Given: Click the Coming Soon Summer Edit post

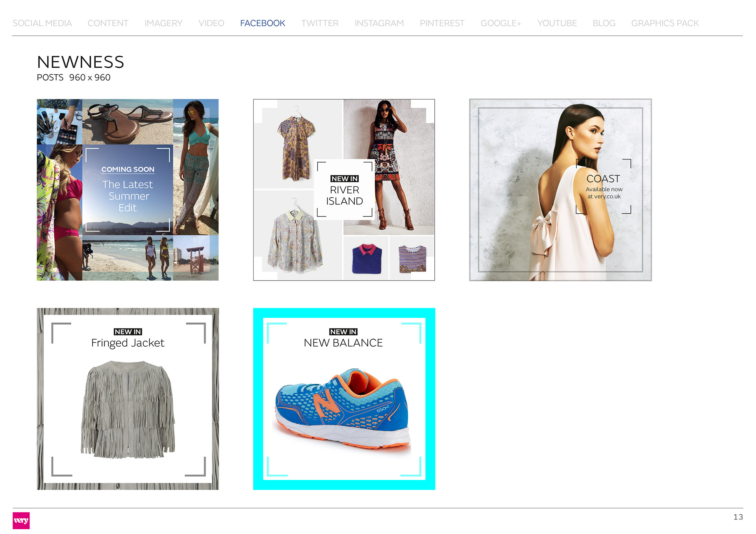Looking at the screenshot, I should tap(128, 190).
